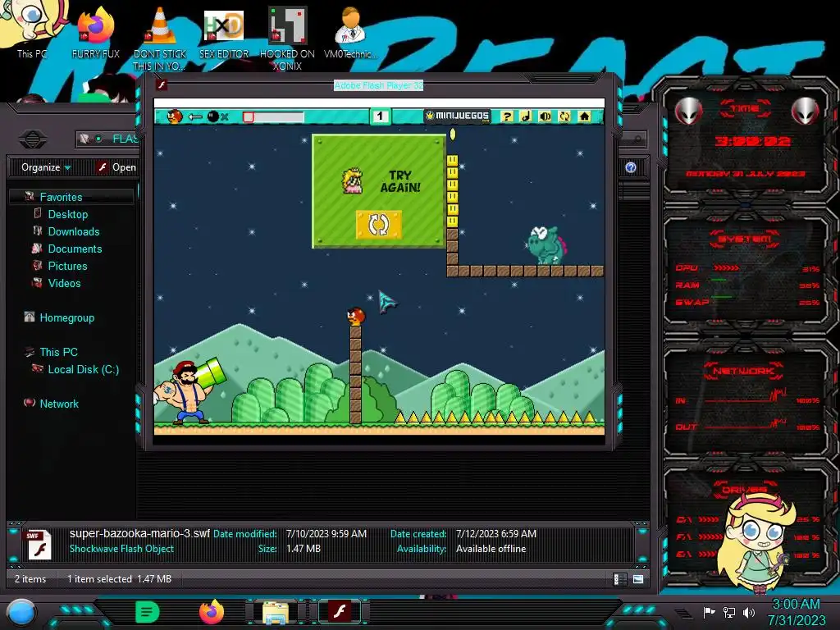Click the volume speaker tray icon

[748, 612]
